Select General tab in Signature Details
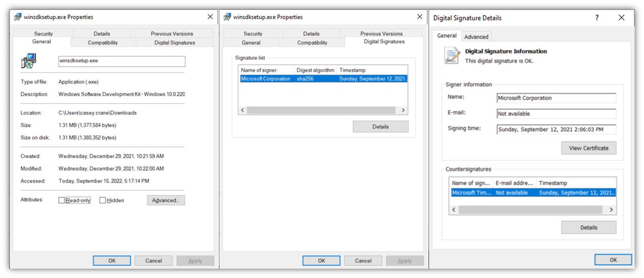The image size is (644, 278). click(x=447, y=36)
